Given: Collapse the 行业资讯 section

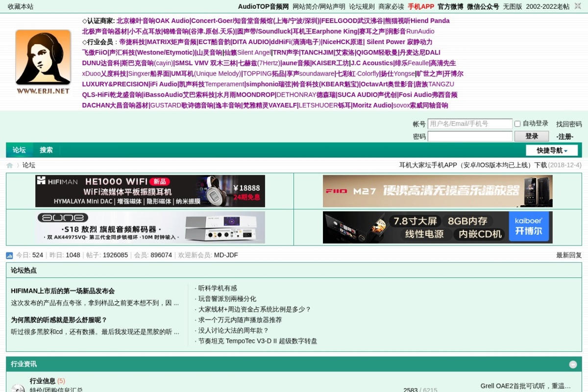Looking at the screenshot, I should click(x=573, y=364).
